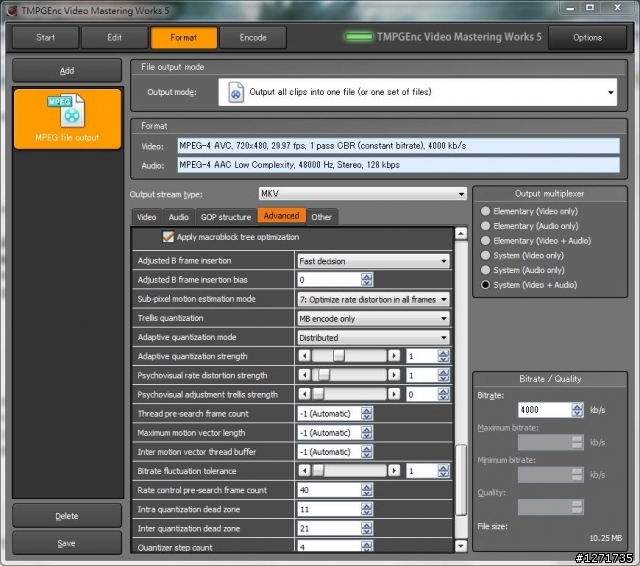
Task: Click Bitrate fluctuation tolerance slider handle
Action: click(x=318, y=471)
